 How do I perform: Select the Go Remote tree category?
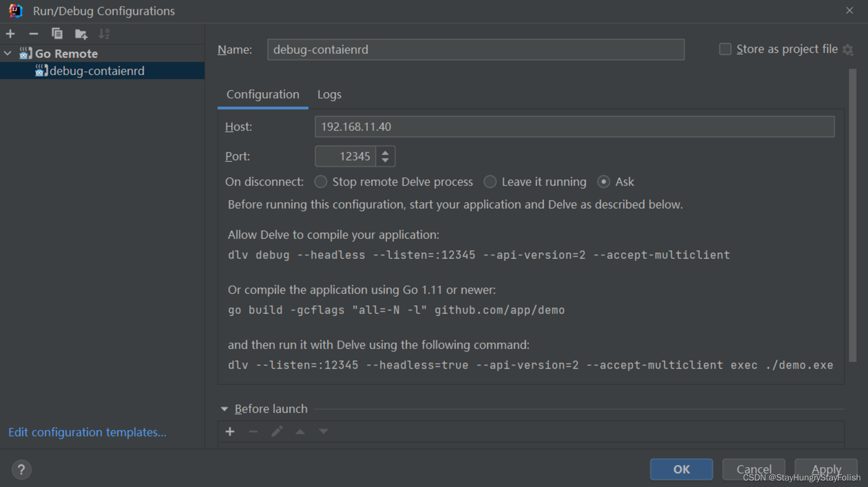[102, 53]
